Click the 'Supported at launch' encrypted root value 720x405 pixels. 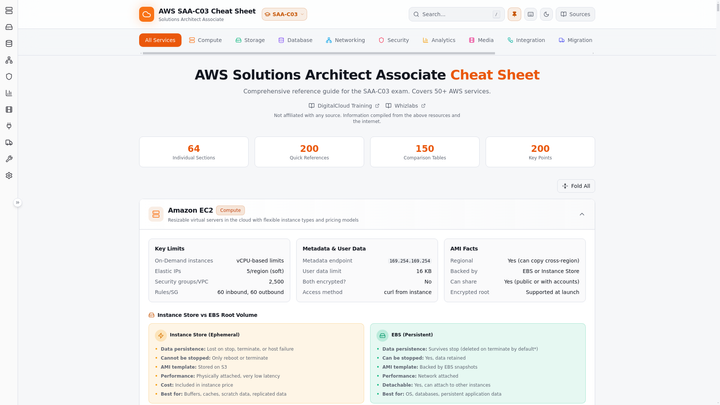tap(552, 292)
